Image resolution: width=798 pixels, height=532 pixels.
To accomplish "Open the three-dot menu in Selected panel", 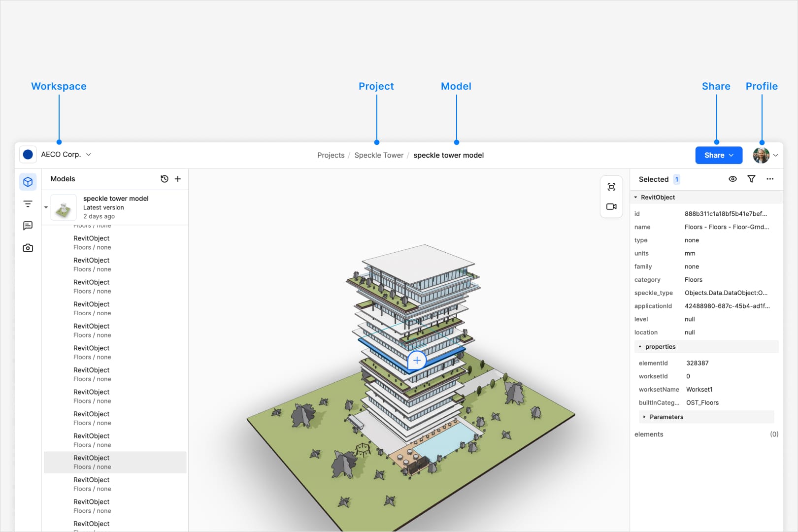I will (770, 179).
